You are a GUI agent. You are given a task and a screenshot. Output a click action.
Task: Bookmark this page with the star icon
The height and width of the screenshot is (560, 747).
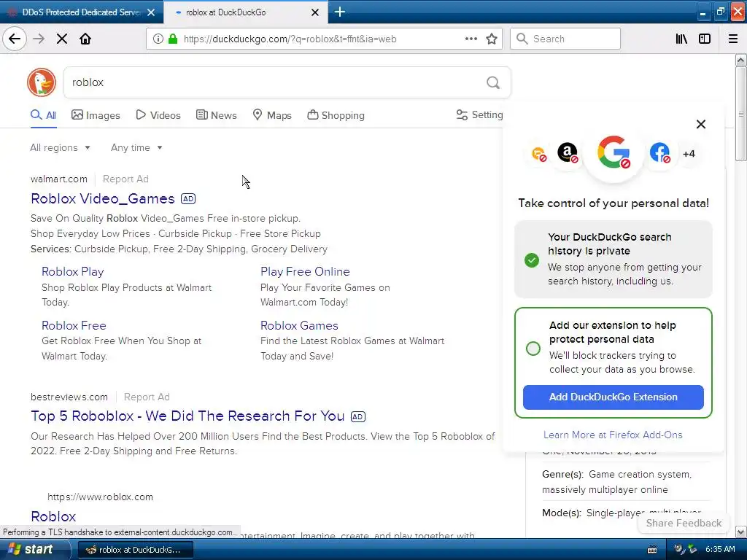pyautogui.click(x=492, y=39)
